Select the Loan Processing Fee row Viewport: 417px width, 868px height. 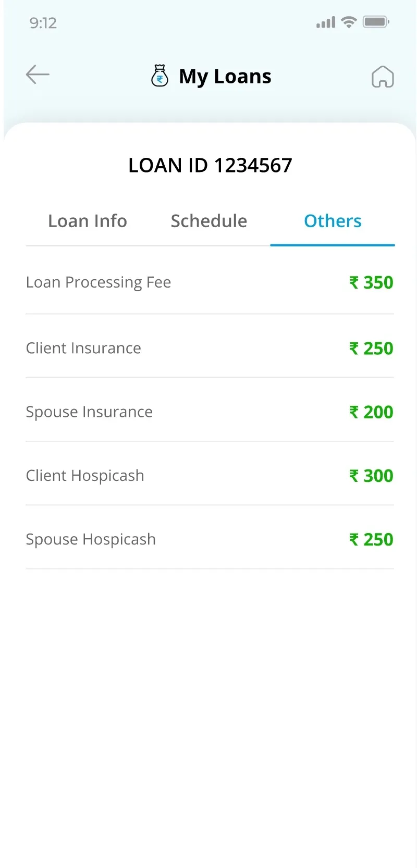coord(98,282)
